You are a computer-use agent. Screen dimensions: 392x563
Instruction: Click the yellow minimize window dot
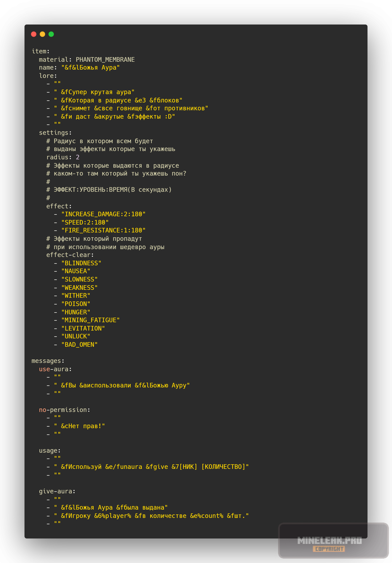[x=42, y=34]
